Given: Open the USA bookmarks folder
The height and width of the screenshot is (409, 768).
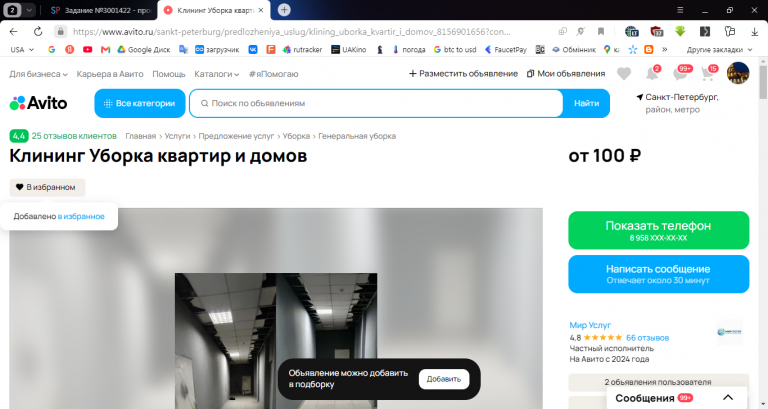Looking at the screenshot, I should coord(22,49).
